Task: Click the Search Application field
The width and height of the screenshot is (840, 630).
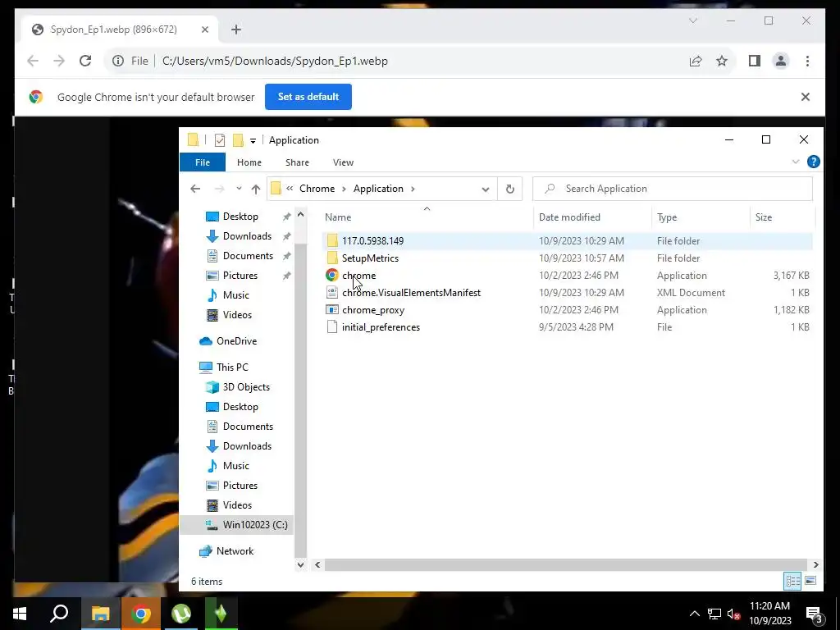Action: click(x=673, y=189)
